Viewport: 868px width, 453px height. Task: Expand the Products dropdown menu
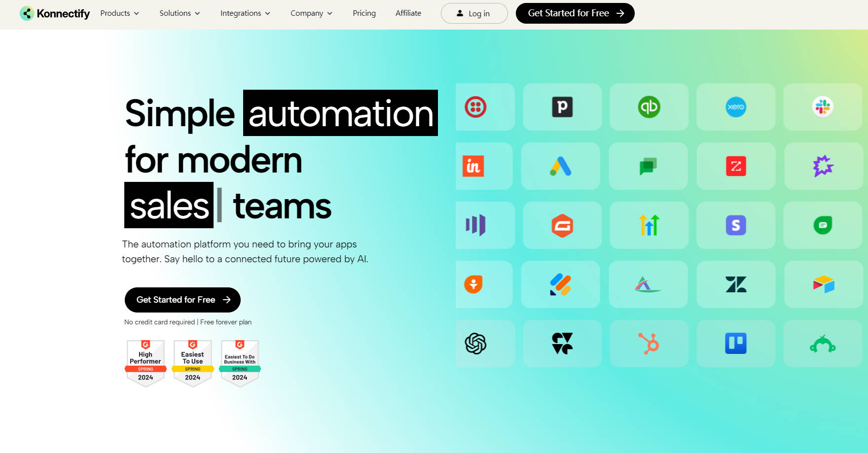pos(120,13)
